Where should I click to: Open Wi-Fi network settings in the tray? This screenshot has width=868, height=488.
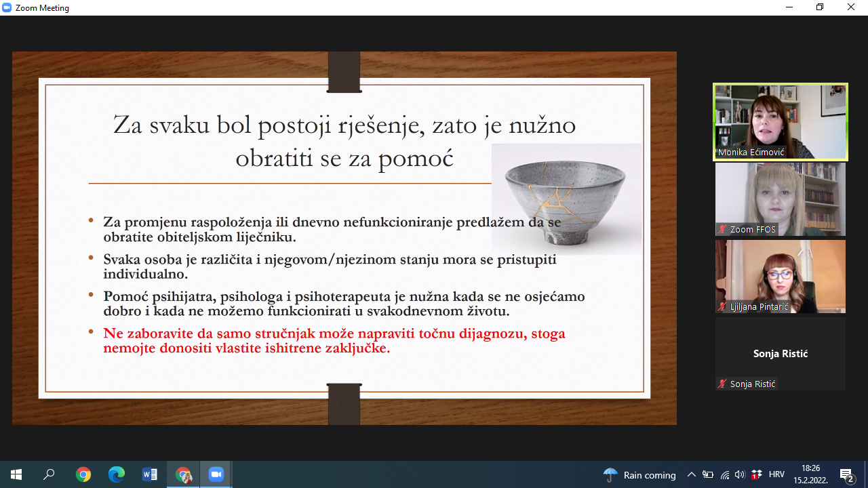pyautogui.click(x=724, y=474)
